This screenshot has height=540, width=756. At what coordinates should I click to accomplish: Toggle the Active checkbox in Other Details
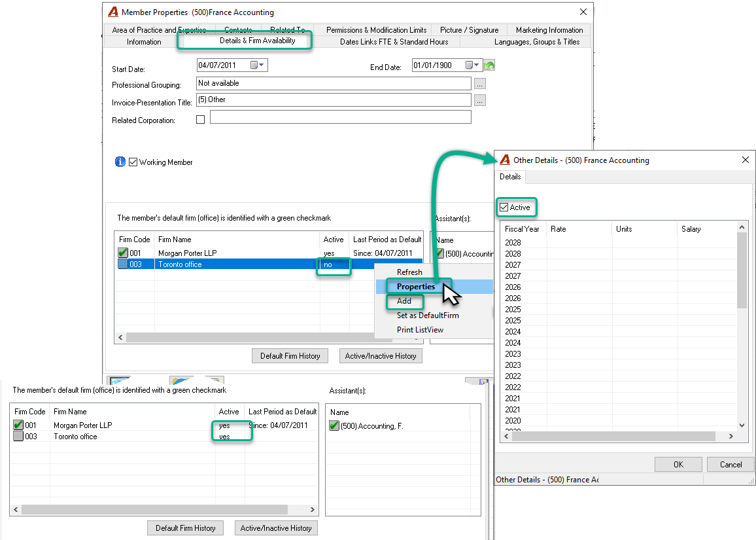(x=504, y=207)
